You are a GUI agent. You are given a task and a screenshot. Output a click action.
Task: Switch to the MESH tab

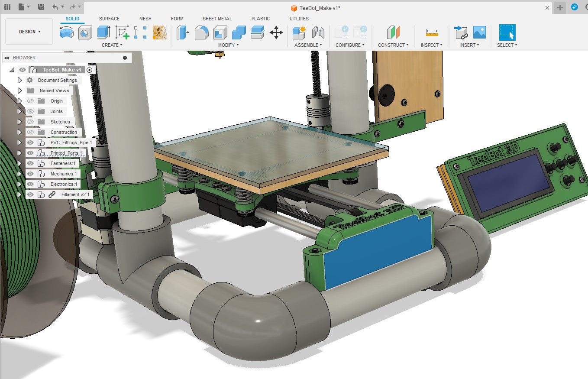click(145, 19)
